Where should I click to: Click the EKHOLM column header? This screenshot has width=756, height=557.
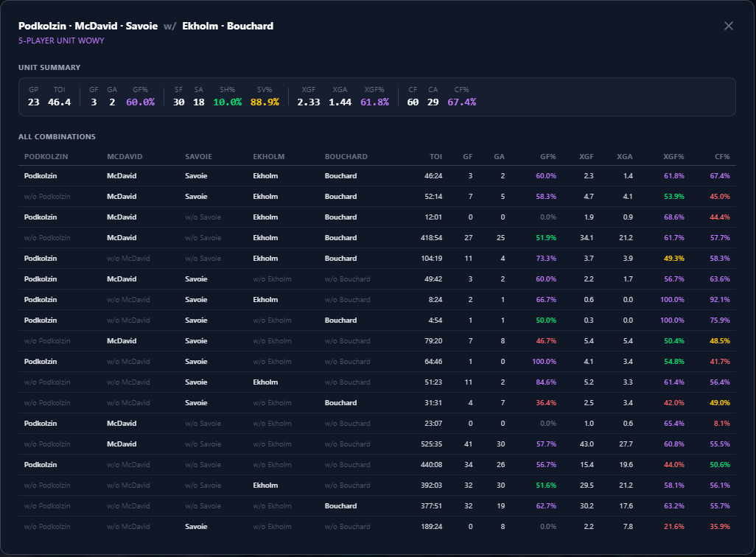269,157
